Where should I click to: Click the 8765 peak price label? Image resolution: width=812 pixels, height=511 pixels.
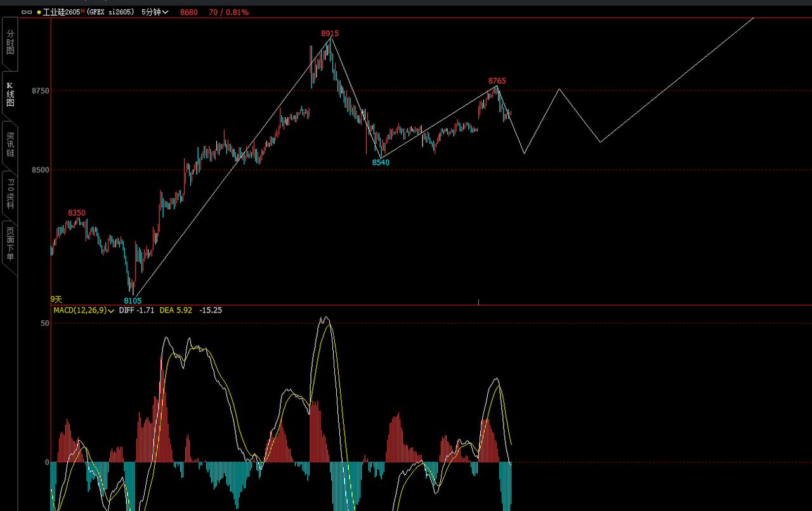point(497,81)
